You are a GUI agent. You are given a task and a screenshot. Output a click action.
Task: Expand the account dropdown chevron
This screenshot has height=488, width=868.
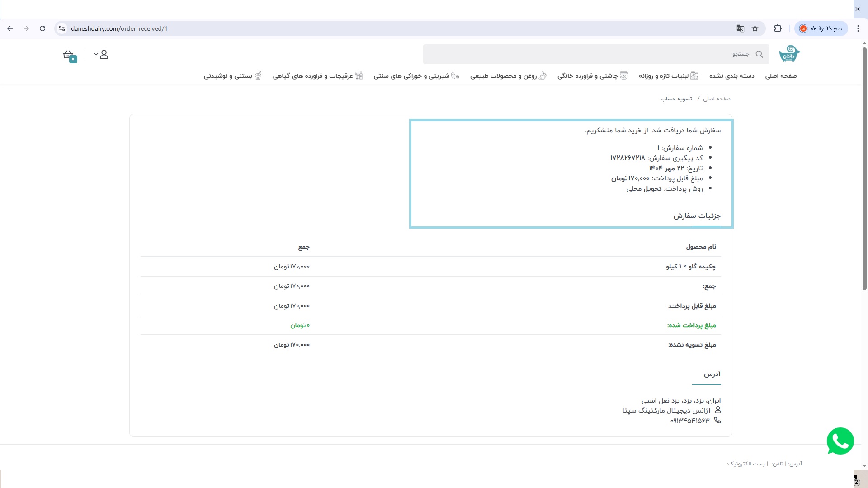click(x=96, y=54)
